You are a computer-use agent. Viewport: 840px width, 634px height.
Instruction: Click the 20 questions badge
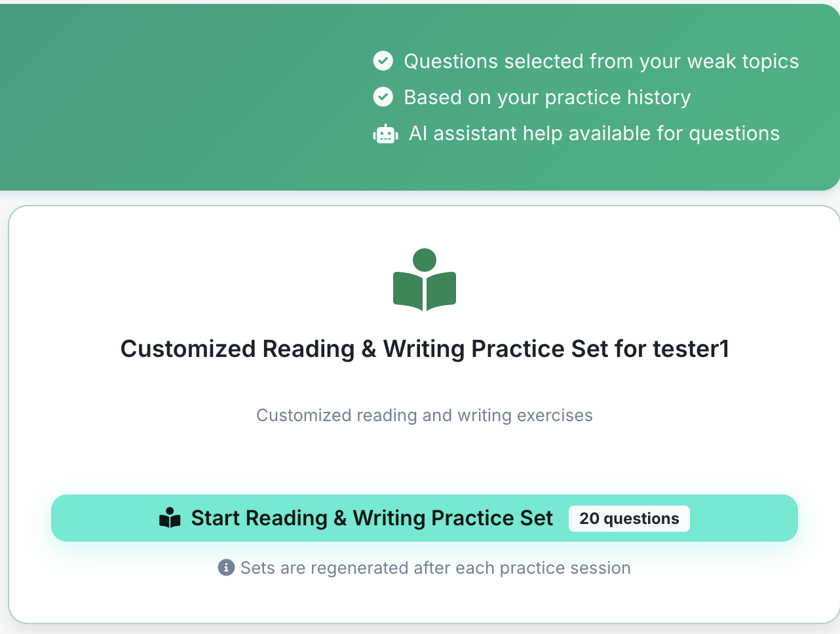pyautogui.click(x=629, y=518)
